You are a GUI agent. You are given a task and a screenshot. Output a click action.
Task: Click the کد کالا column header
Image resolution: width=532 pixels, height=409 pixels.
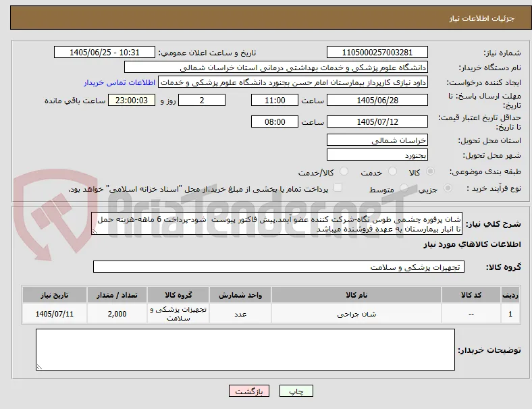pos(471,295)
